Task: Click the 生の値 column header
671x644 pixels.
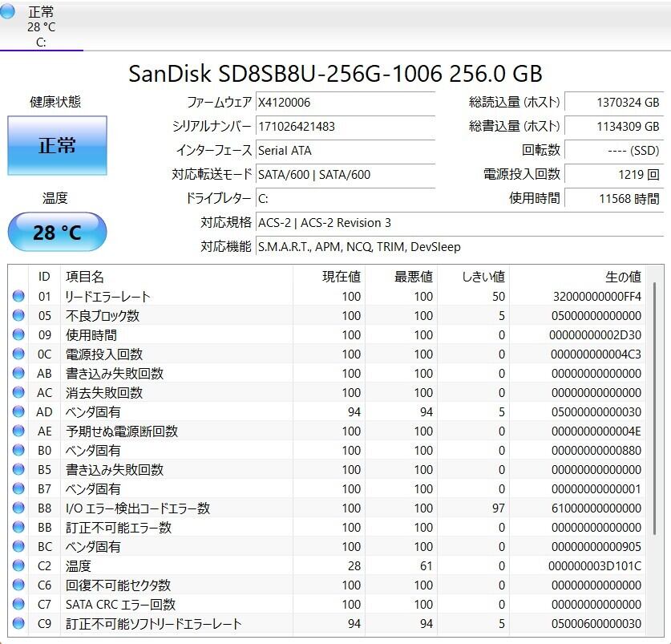Action: tap(622, 277)
